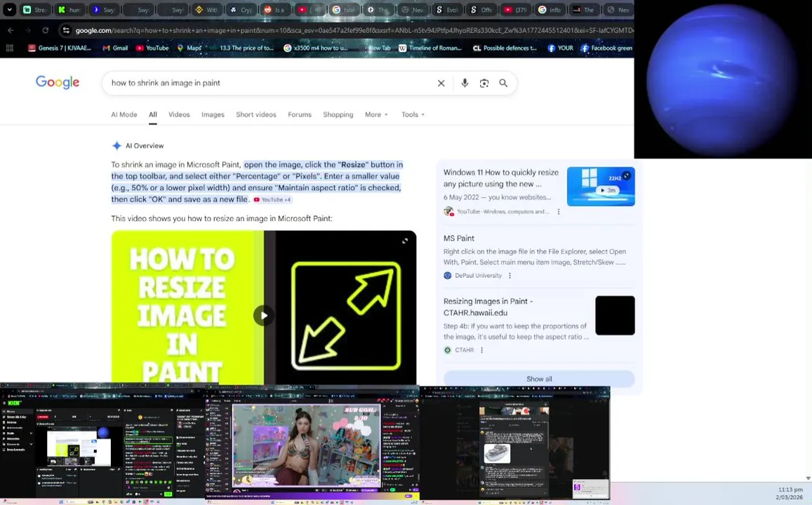Open the taskbar clock showing 11:13 pm

790,493
